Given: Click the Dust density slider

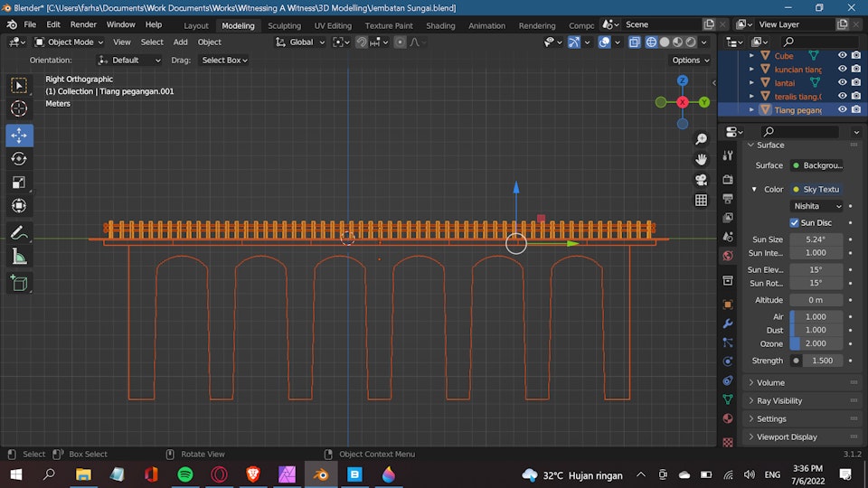Looking at the screenshot, I should [x=816, y=331].
